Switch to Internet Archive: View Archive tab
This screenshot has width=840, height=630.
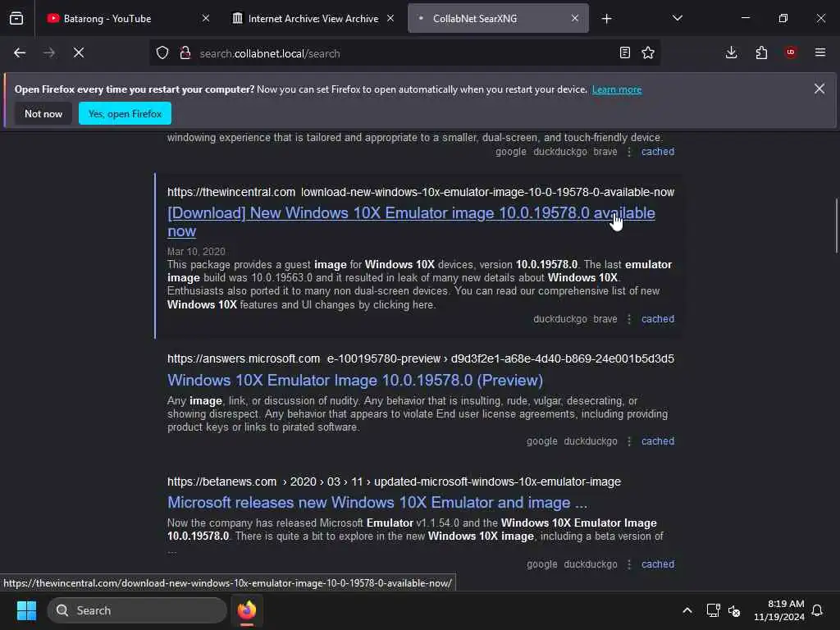(x=313, y=19)
